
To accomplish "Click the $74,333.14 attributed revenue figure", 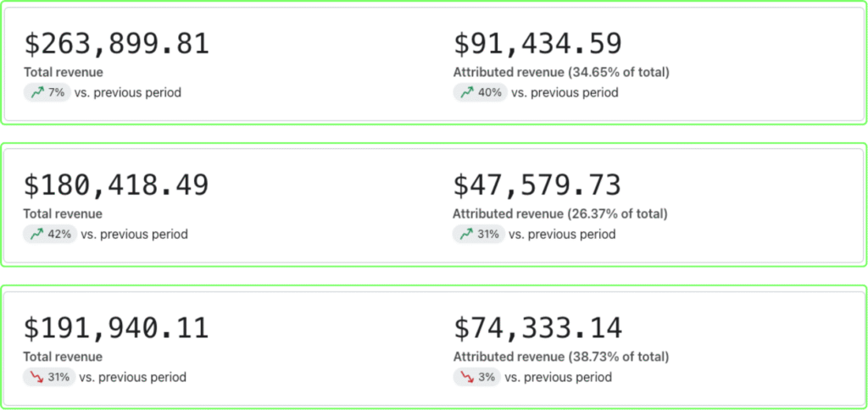I will 537,328.
